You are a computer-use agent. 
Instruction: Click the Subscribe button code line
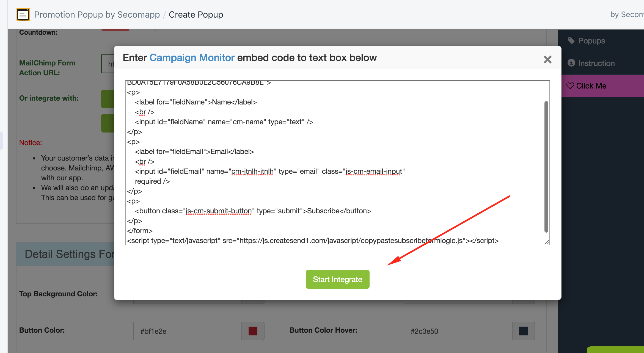point(253,211)
